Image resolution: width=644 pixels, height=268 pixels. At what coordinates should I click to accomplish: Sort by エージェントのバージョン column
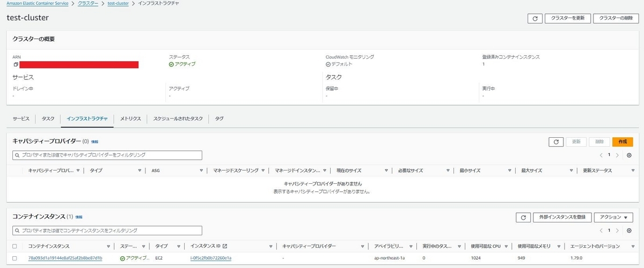[632, 246]
